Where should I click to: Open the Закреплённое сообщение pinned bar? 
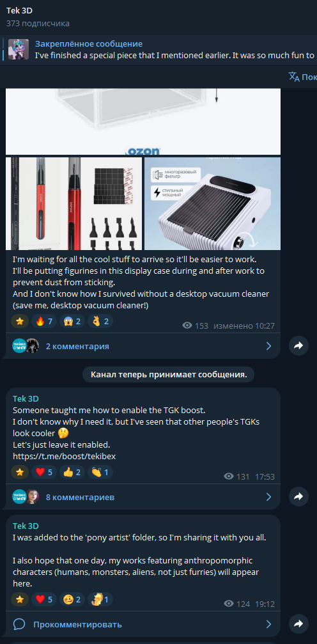[159, 49]
